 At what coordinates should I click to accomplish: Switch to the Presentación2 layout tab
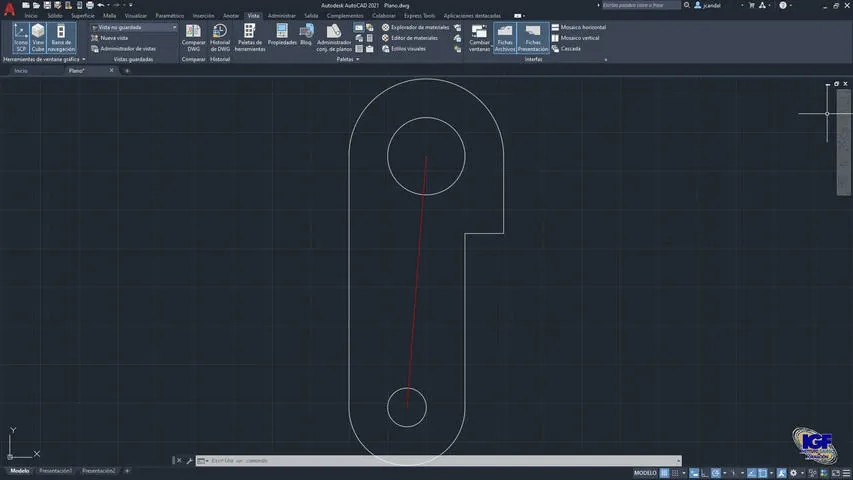pos(98,471)
